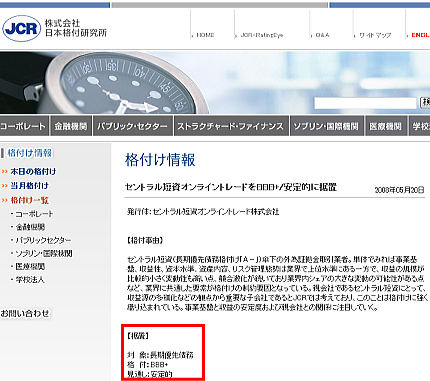Click the 格付:BBB+ line

pyautogui.click(x=147, y=364)
